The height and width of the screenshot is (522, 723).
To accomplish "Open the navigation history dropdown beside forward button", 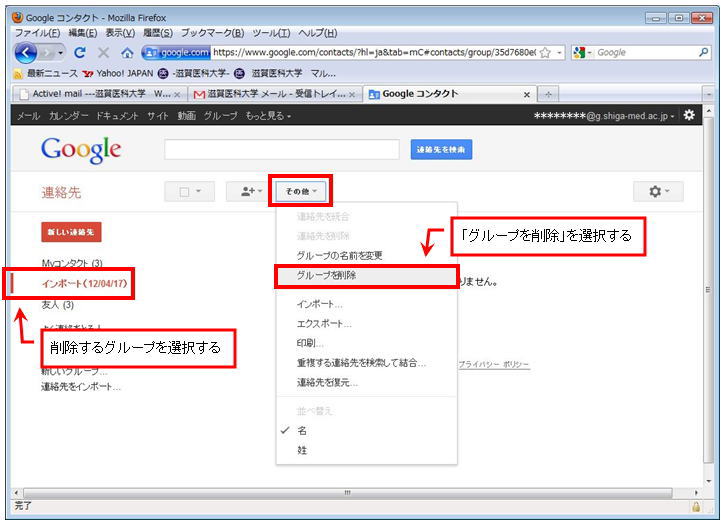I will pyautogui.click(x=60, y=53).
